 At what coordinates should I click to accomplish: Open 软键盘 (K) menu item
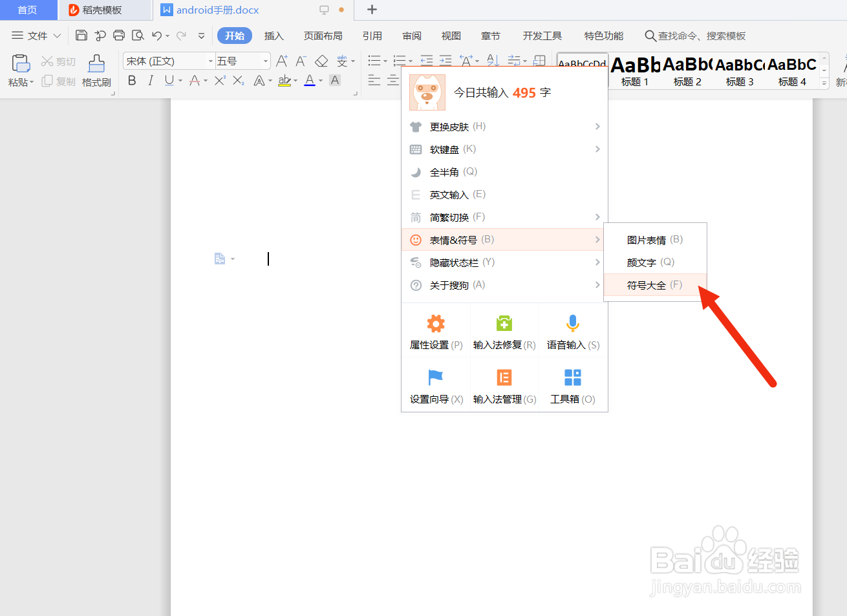[x=504, y=149]
